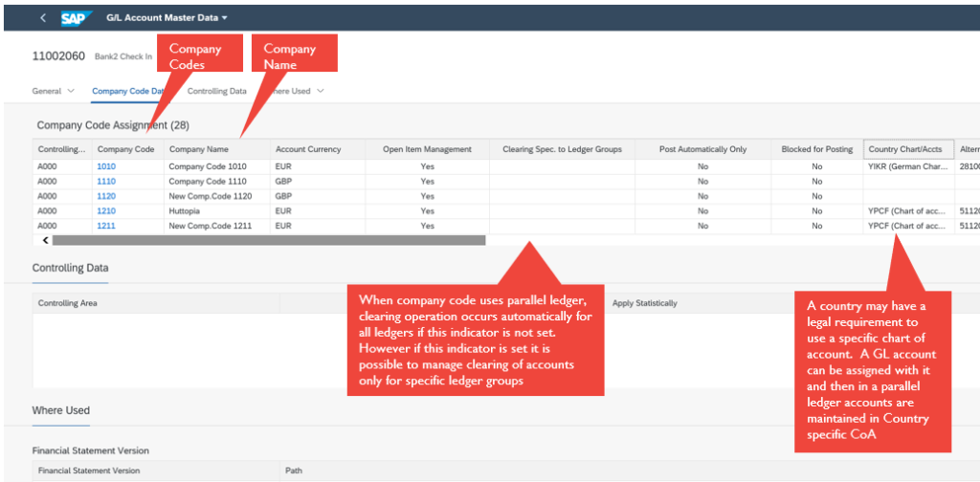The width and height of the screenshot is (980, 482).
Task: Click the Path column header
Action: pyautogui.click(x=294, y=471)
